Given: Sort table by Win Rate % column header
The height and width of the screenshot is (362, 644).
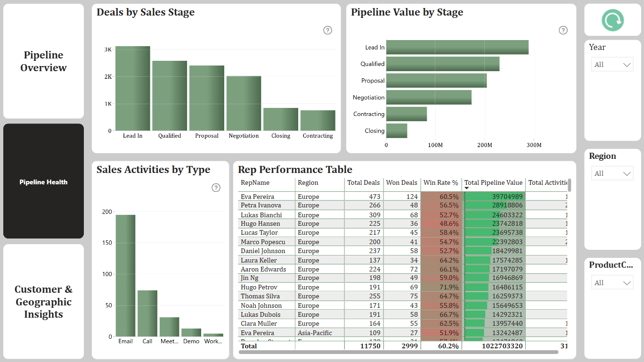Looking at the screenshot, I should point(441,183).
